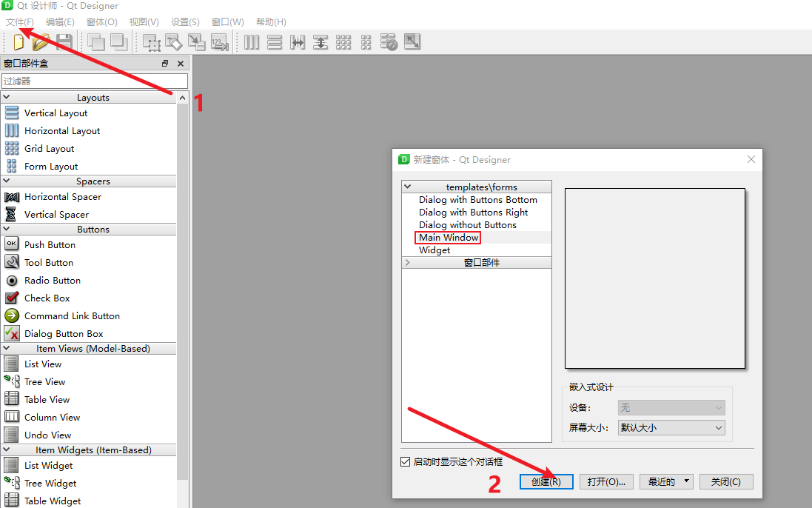
Task: Close the 新建窗体 dialog
Action: 751,159
